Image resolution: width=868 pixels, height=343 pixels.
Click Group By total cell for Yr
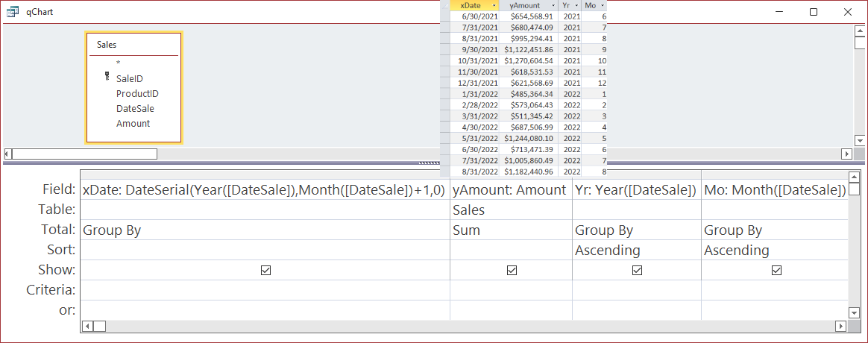[x=637, y=230]
